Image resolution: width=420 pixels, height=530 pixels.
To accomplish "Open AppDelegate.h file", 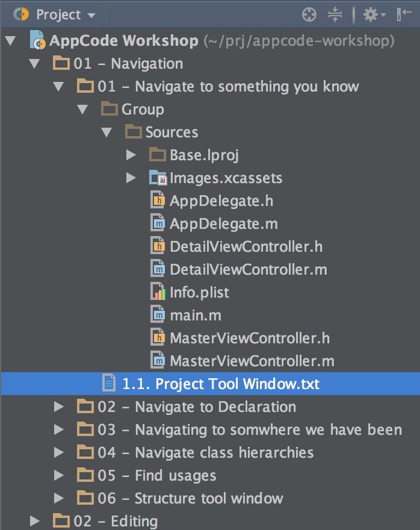I will pos(221,201).
